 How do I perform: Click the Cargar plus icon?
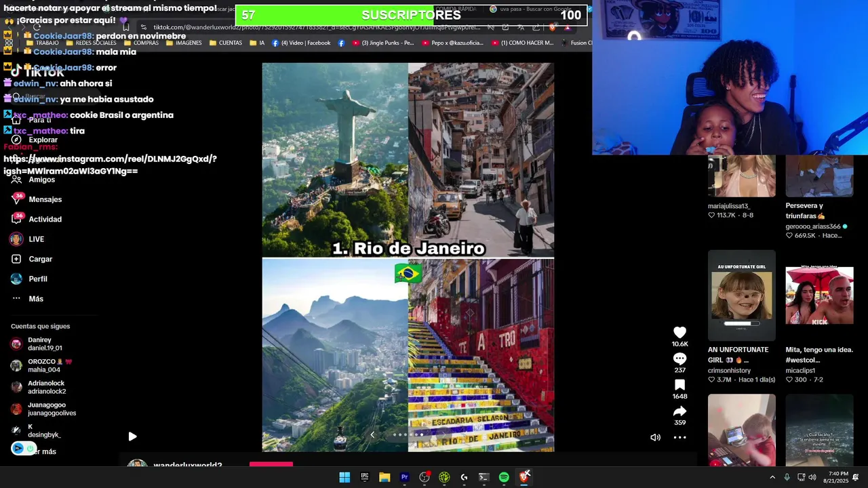(16, 259)
